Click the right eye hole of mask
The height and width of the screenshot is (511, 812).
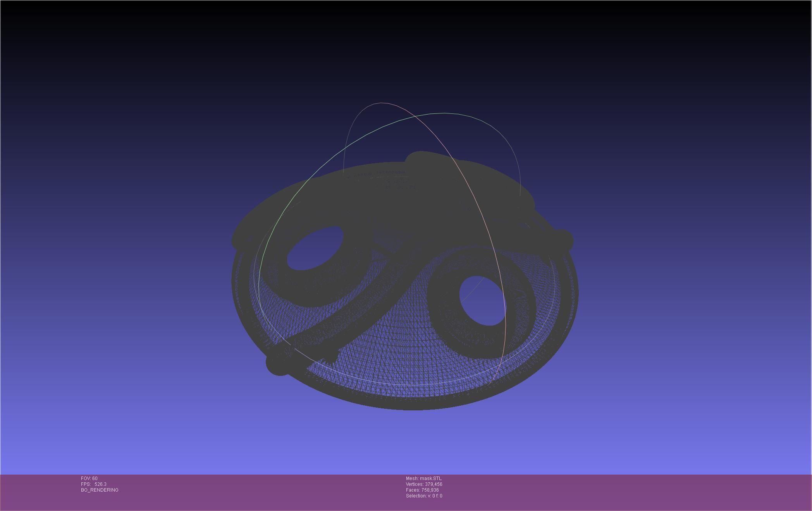482,301
